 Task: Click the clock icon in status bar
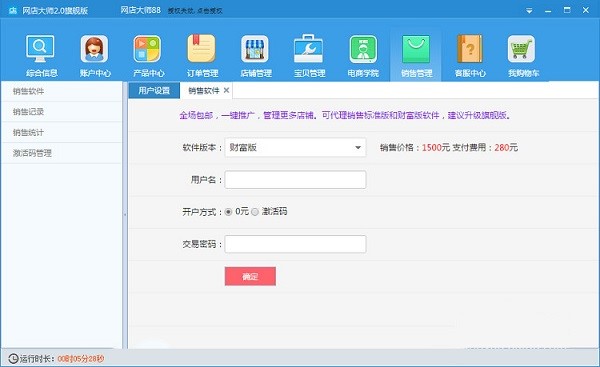click(13, 359)
